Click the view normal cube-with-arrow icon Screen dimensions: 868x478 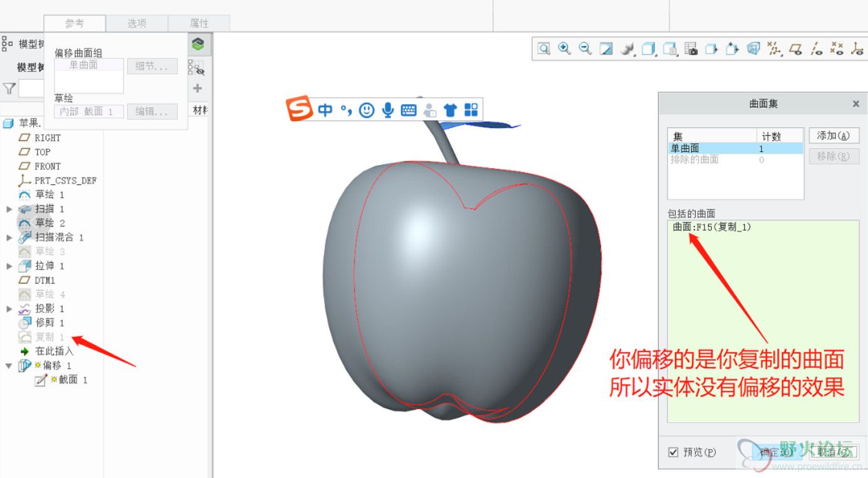point(712,49)
